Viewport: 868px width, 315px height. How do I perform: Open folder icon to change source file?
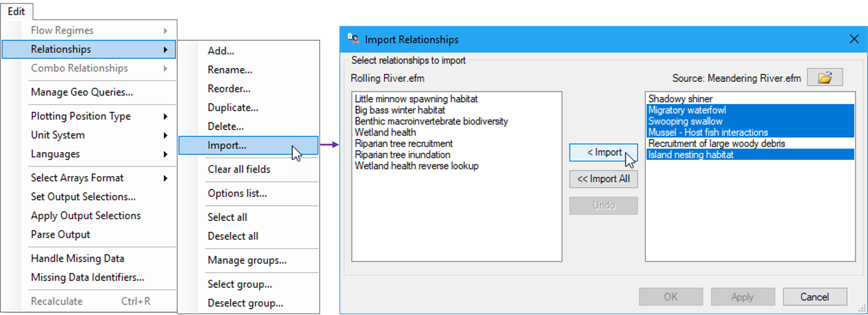825,77
